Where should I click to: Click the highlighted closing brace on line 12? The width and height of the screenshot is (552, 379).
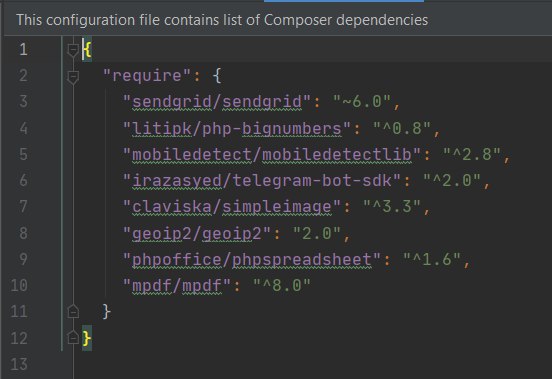pyautogui.click(x=87, y=338)
